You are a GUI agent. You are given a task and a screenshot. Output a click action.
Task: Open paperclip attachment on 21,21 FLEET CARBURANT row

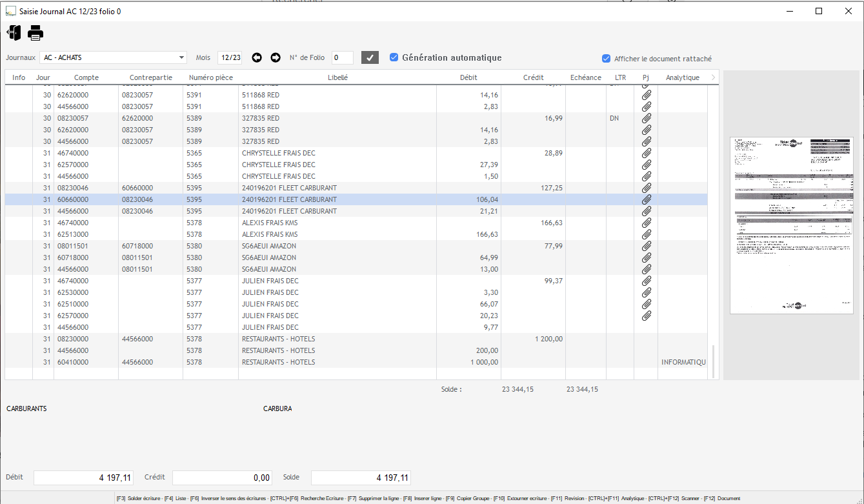(x=647, y=211)
